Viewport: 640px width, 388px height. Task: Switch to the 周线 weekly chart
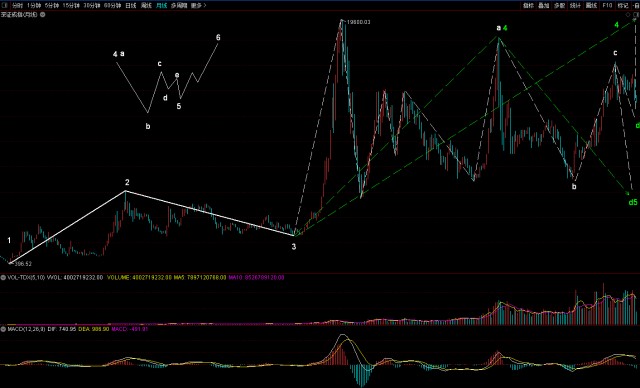[146, 5]
